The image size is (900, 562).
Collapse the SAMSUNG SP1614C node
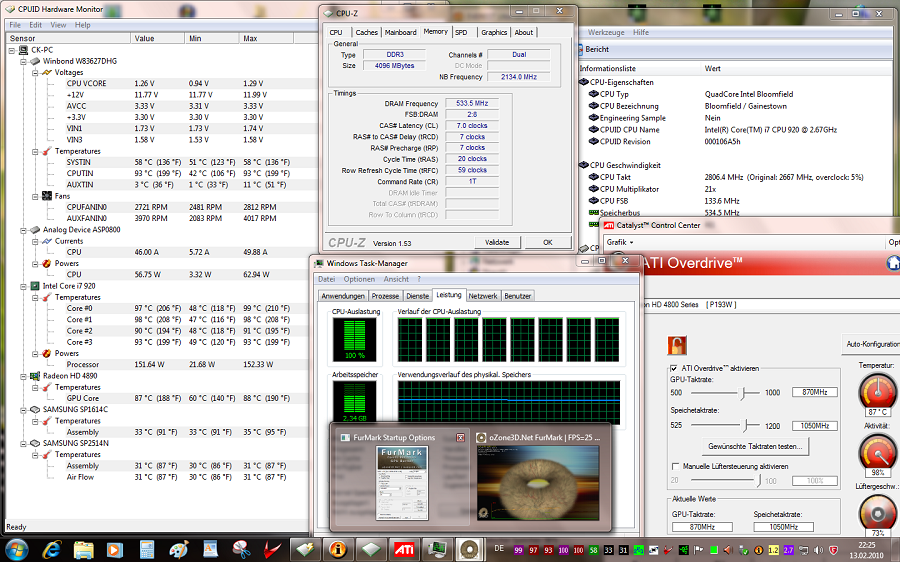[x=24, y=410]
